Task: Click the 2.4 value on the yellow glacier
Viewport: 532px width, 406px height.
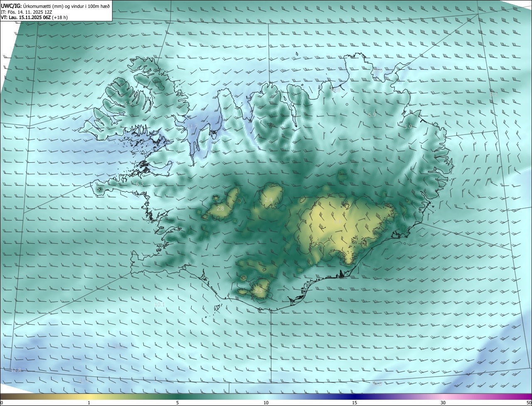Action: 269,201
